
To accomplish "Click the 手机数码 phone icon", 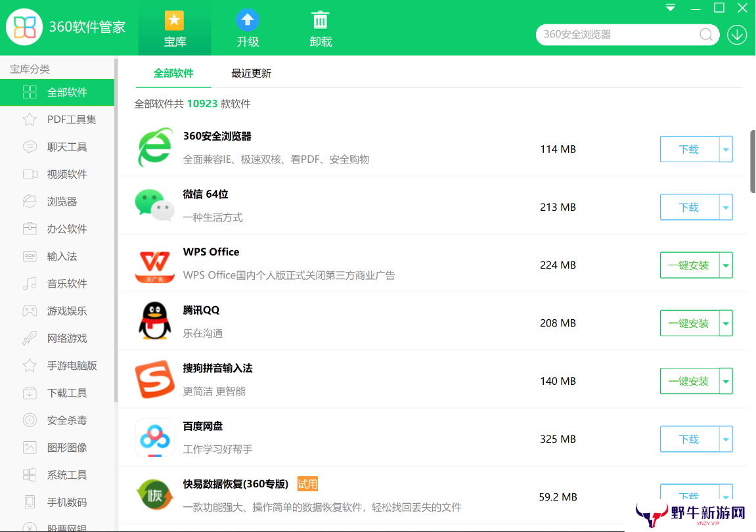I will [30, 502].
